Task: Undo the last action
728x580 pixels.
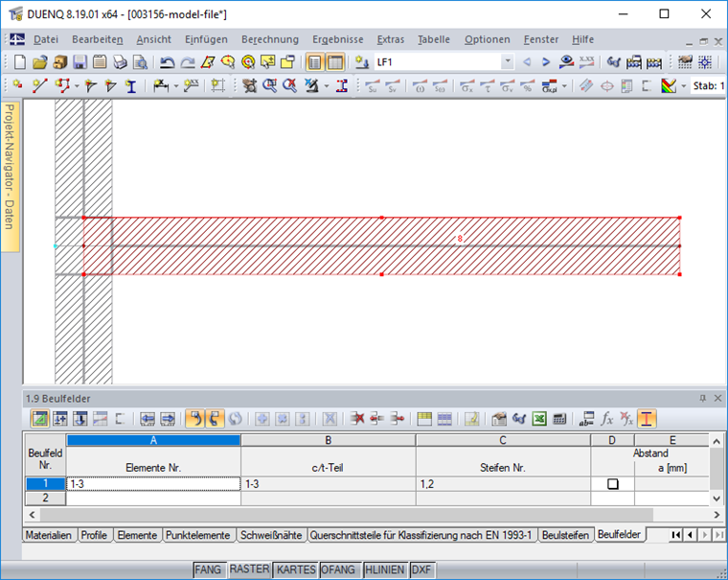Action: pos(167,61)
